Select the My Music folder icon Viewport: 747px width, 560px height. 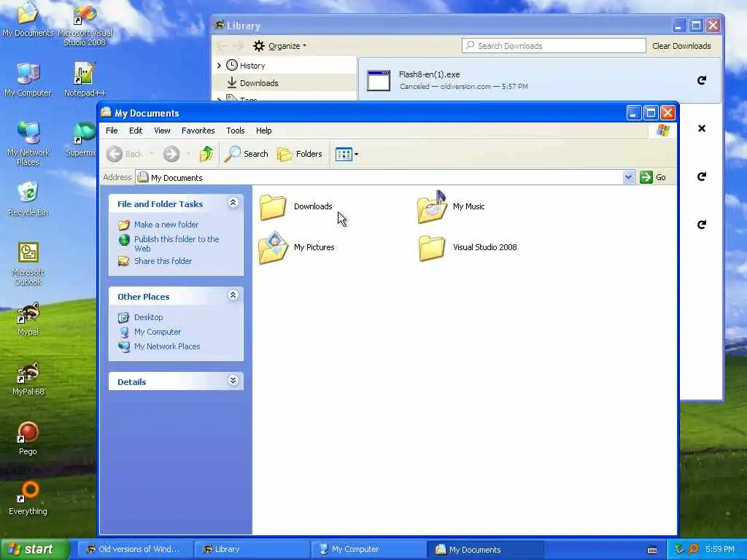(432, 206)
